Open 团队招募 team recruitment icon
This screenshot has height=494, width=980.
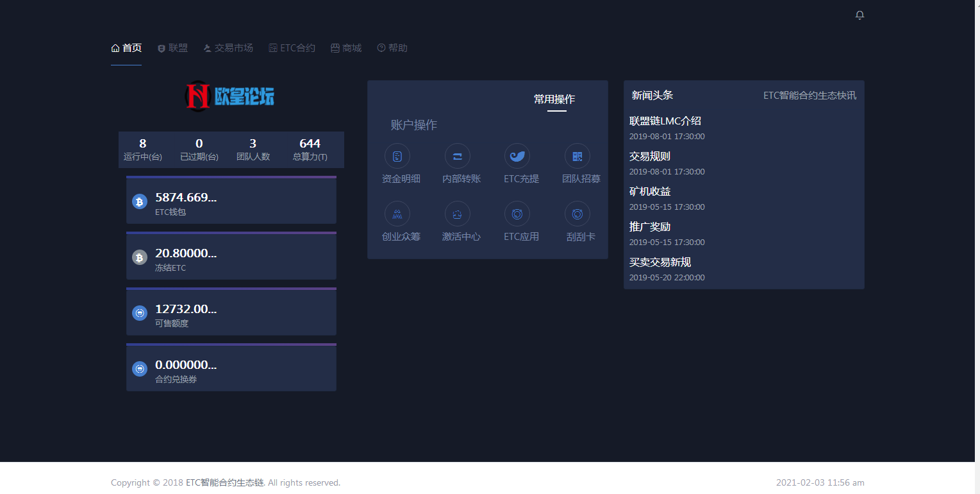click(576, 156)
